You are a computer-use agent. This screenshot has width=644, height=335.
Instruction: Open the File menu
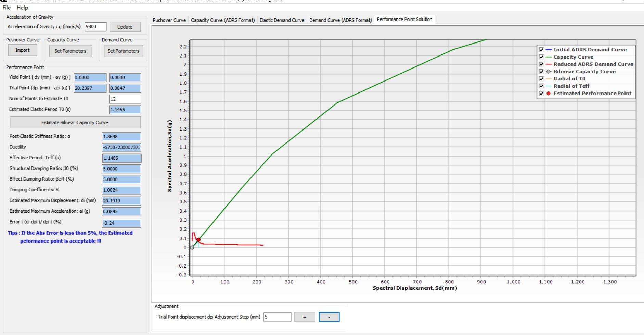coord(7,8)
